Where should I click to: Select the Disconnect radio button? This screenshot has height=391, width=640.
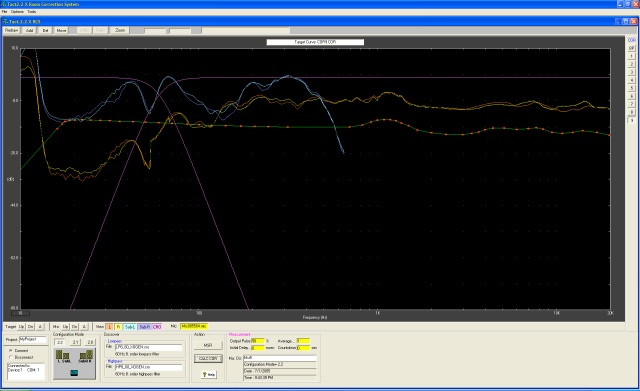pyautogui.click(x=11, y=358)
